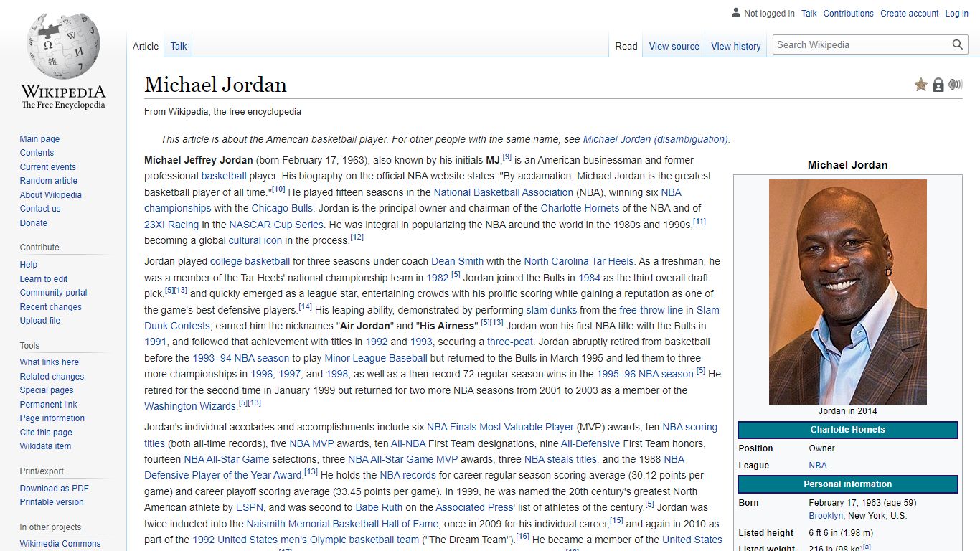The image size is (980, 551).
Task: Click the semi-protection padlock icon
Action: [x=938, y=85]
